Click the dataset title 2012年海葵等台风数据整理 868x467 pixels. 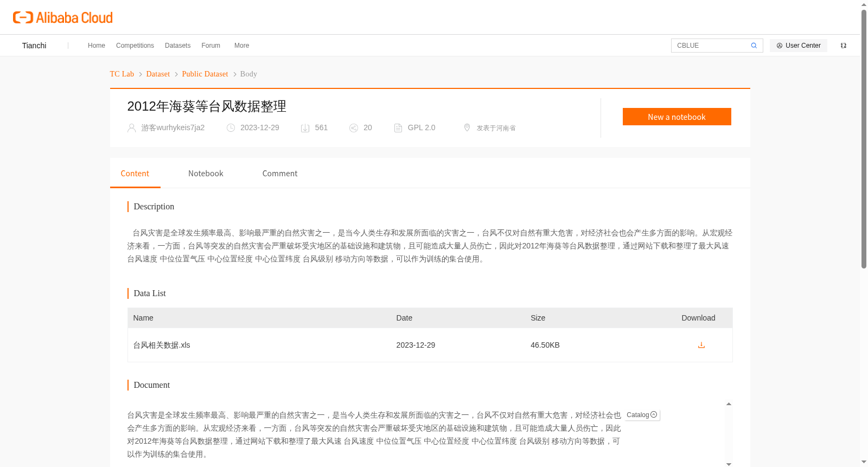[x=207, y=106]
